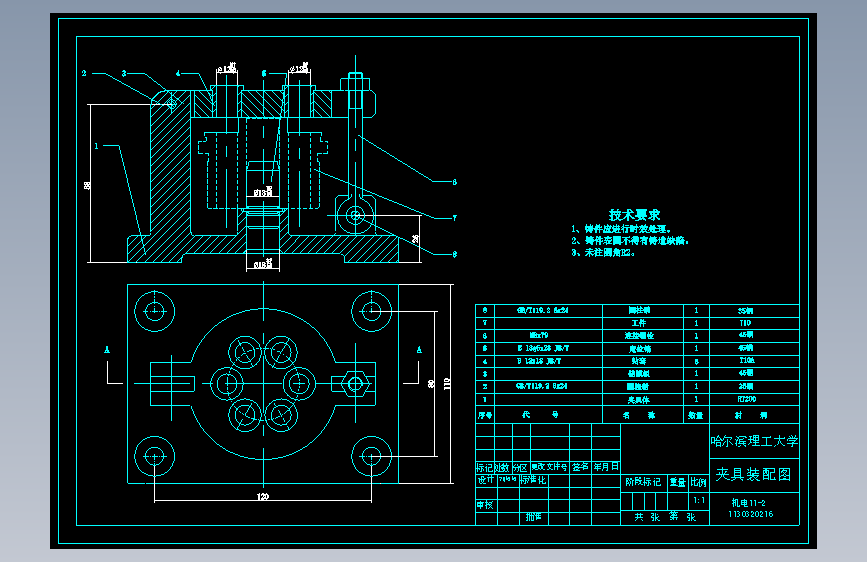Select part balloon number 1
Viewport: 867px width, 562px height.
96,146
